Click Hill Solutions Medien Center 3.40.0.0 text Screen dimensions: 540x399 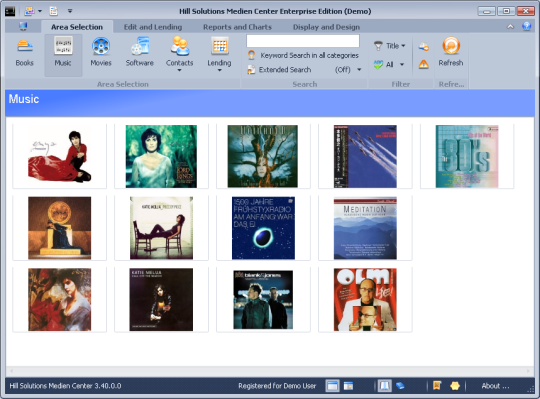[x=65, y=386]
